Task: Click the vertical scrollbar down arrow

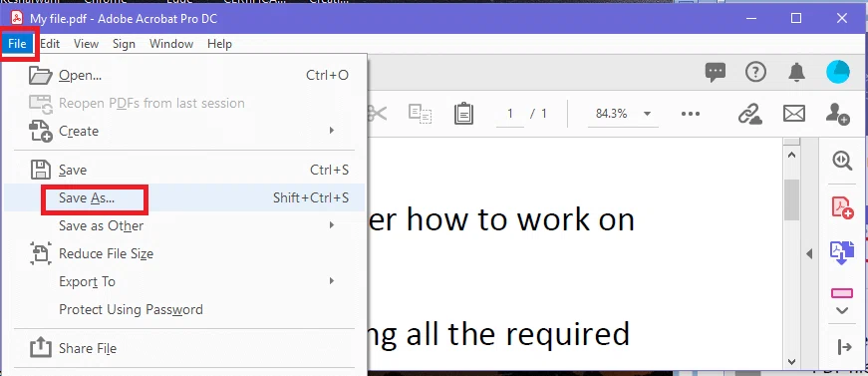Action: [791, 362]
